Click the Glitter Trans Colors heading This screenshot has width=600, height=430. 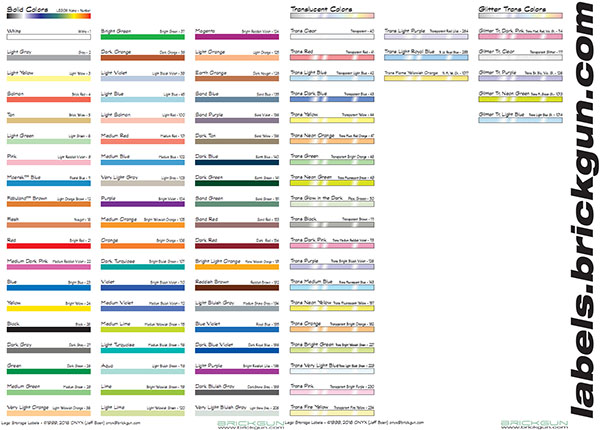512,9
